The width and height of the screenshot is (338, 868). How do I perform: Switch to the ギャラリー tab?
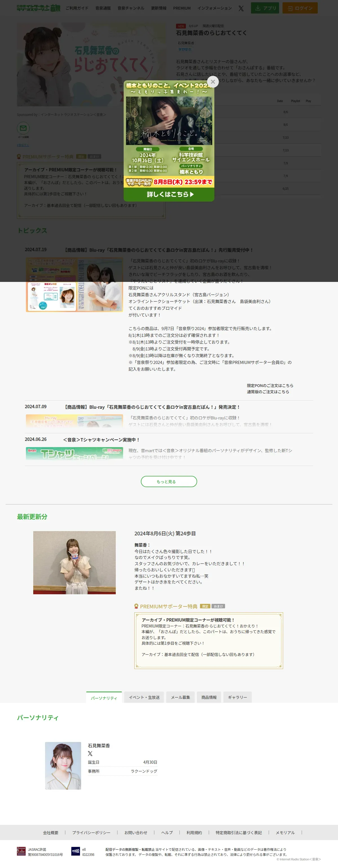237,697
